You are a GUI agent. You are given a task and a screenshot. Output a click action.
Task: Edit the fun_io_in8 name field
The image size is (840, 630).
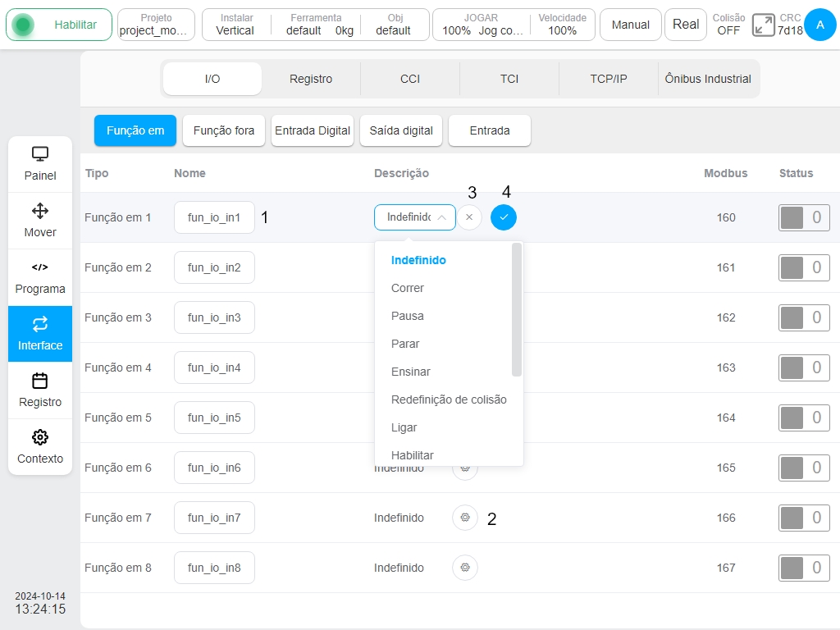pos(214,568)
